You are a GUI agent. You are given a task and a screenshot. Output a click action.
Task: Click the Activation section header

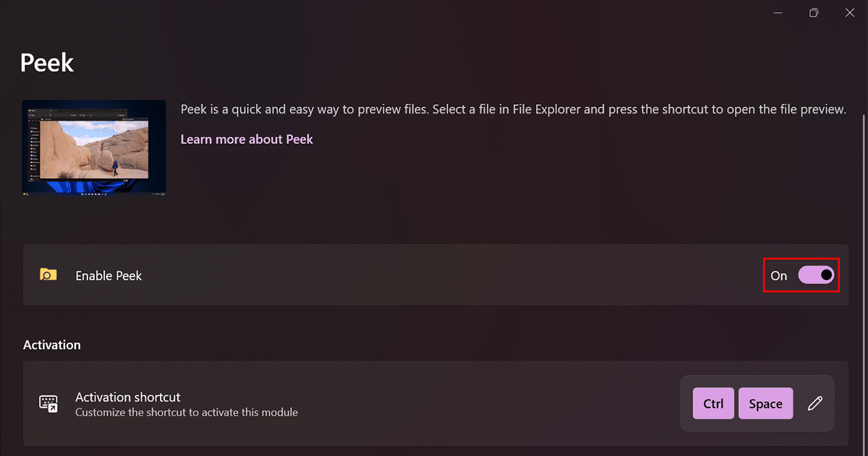[52, 345]
